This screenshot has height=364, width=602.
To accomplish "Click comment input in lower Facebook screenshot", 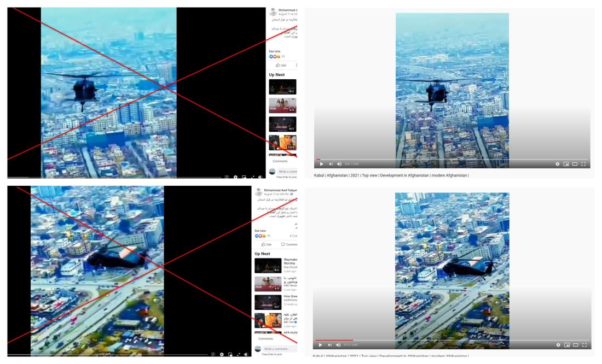I will 280,349.
